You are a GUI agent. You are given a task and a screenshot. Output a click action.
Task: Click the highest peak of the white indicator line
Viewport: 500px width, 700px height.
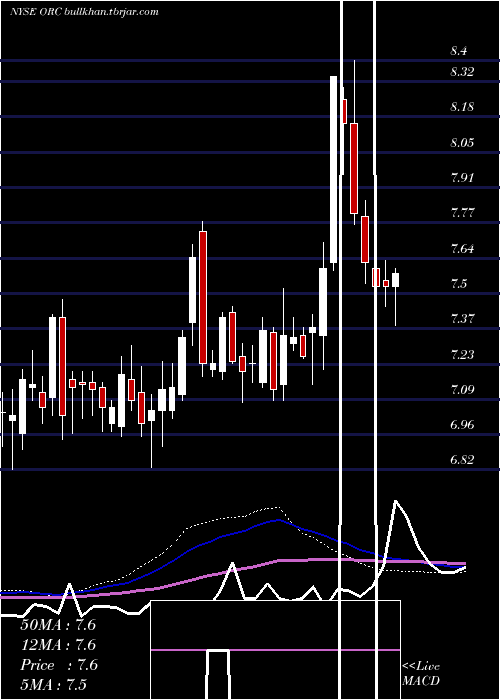tap(396, 502)
